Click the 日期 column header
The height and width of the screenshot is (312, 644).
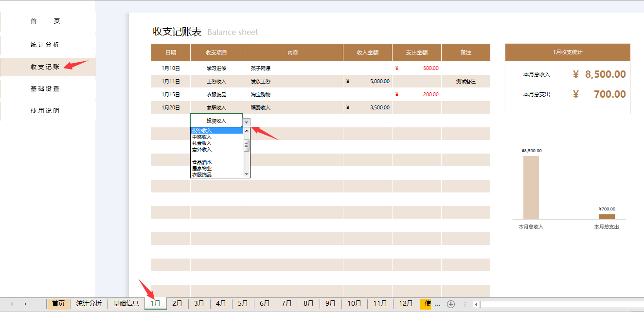pyautogui.click(x=171, y=52)
